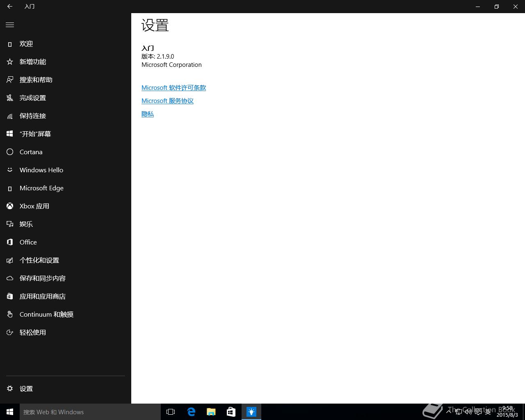Click the 个性化和设置 icon

(x=10, y=260)
